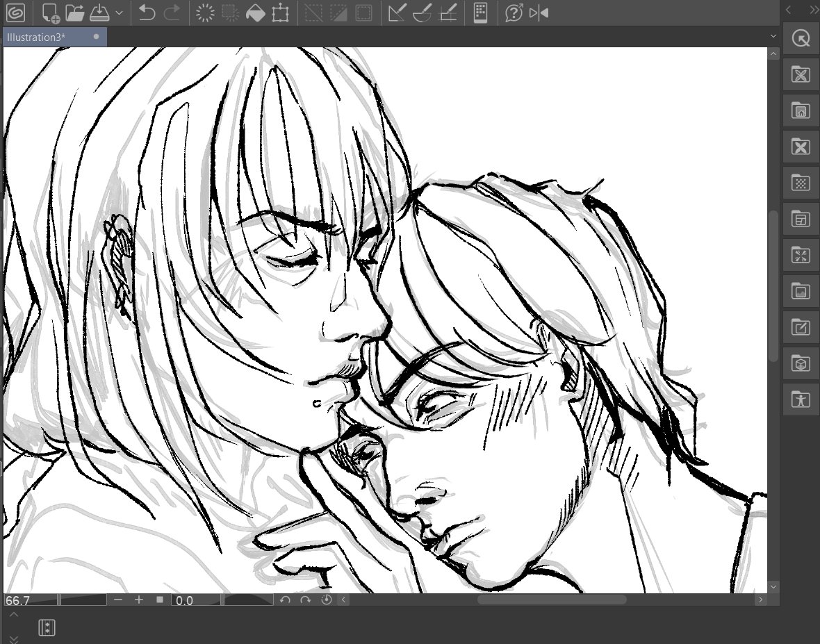Activate Scale/Rotate transform icon
This screenshot has width=820, height=644.
[280, 13]
